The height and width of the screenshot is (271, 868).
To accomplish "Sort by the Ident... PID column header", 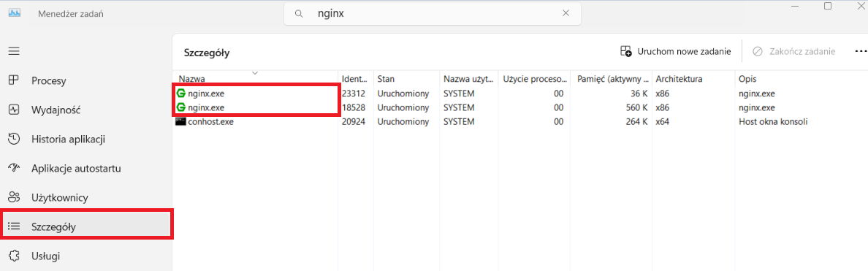I will 355,79.
